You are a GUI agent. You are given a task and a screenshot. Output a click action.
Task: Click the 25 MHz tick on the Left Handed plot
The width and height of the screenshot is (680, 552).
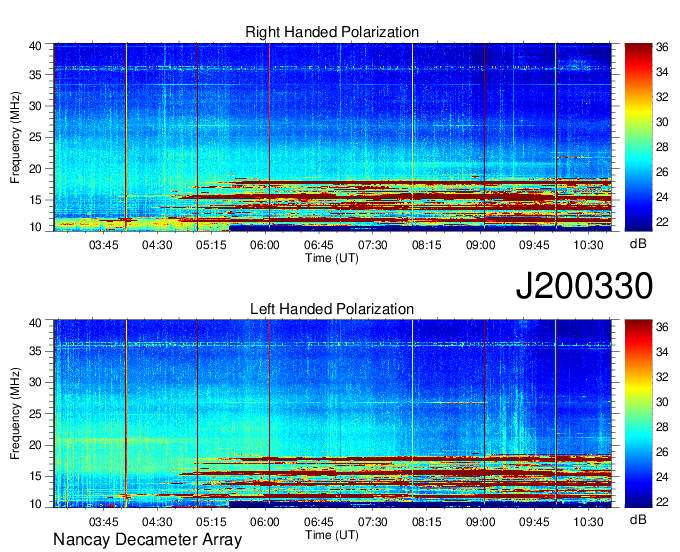(x=35, y=414)
